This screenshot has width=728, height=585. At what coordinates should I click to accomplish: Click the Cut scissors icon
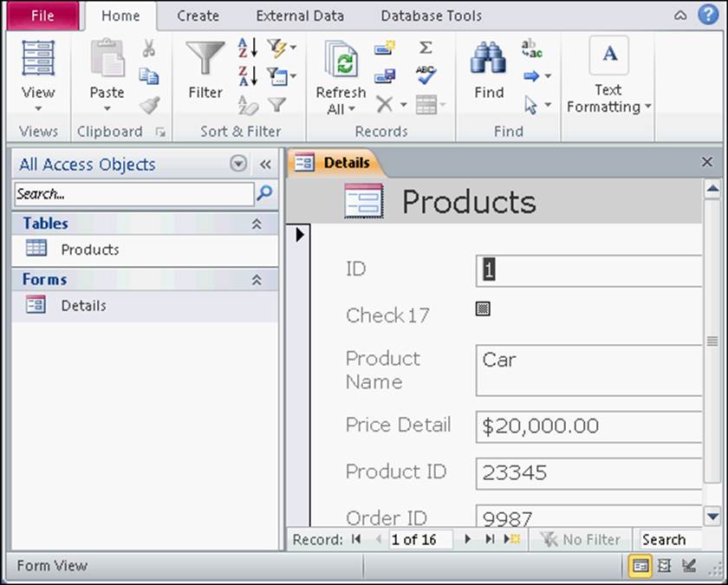click(149, 49)
